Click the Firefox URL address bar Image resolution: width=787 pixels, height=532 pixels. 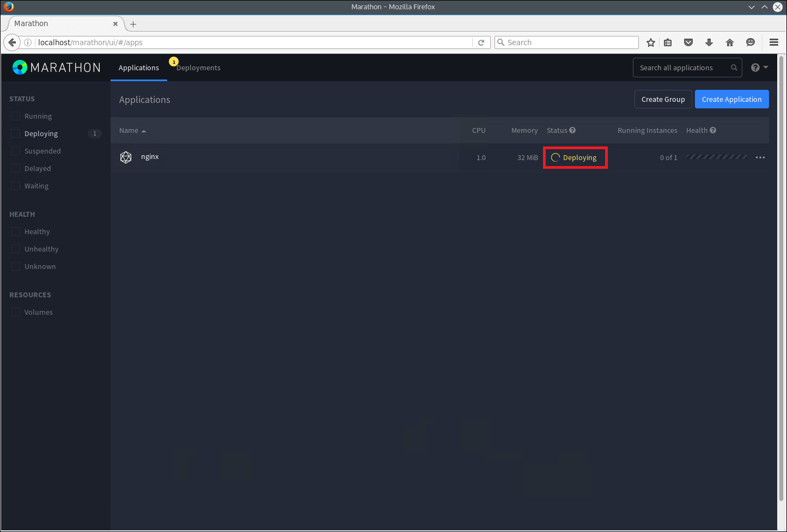pos(254,42)
